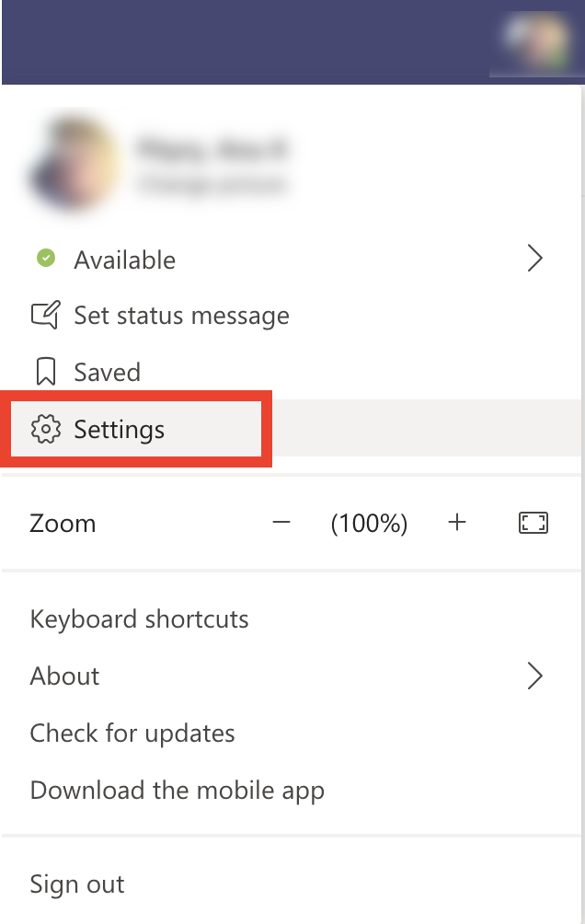The image size is (585, 924).
Task: Decrease zoom with the minus icon
Action: coord(281,522)
